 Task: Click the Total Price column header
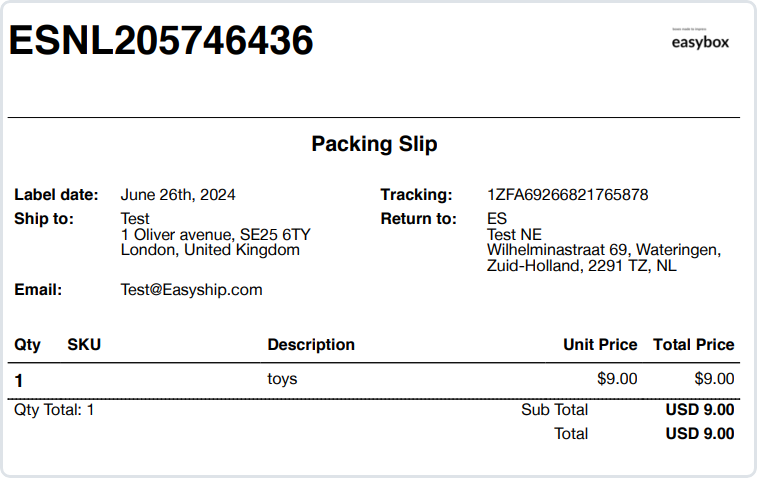click(693, 345)
